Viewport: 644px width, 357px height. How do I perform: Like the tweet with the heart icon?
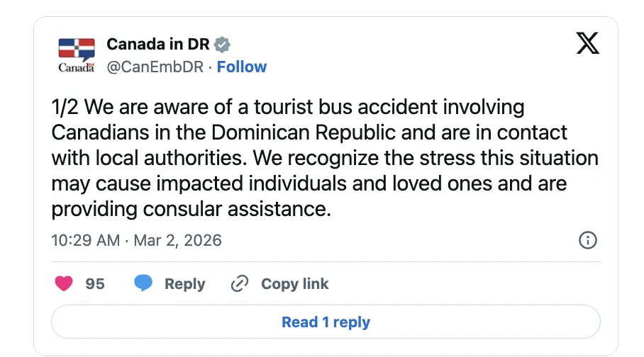pyautogui.click(x=65, y=284)
